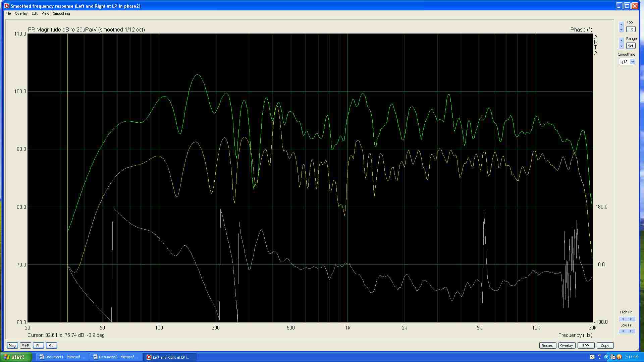Increase graph Top with up arrow
This screenshot has height=362, width=644.
tap(621, 25)
